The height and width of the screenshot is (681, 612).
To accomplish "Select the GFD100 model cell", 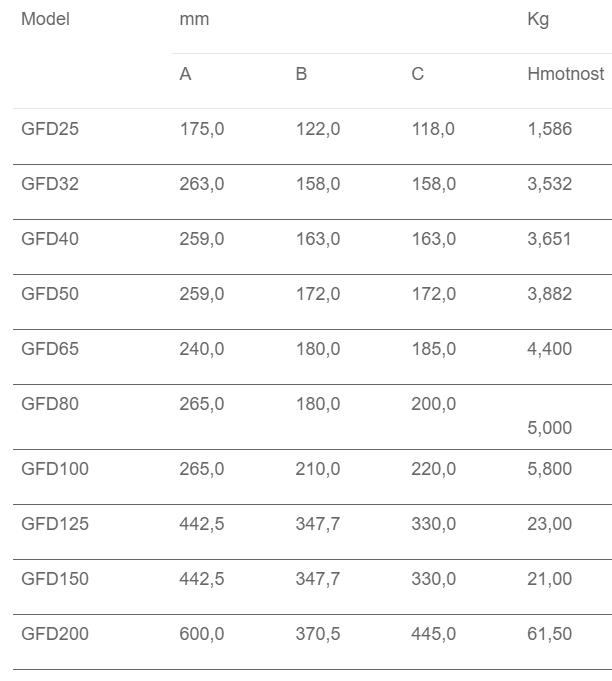I will [55, 468].
